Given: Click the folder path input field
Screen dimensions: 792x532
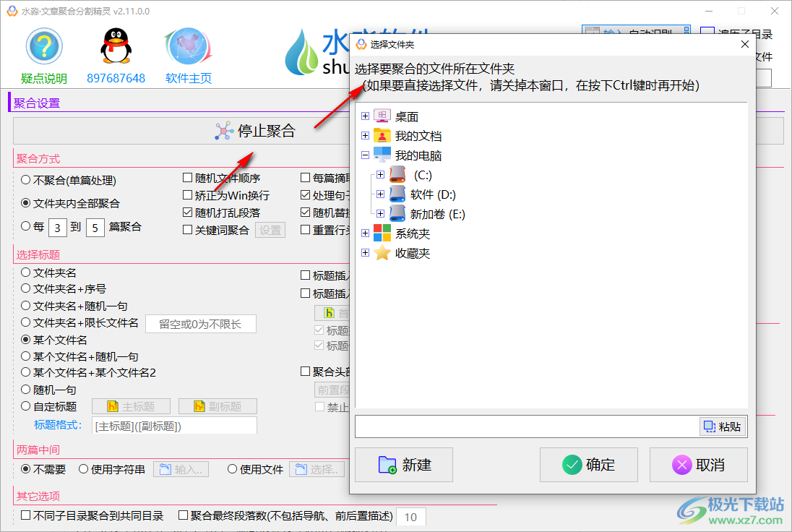Looking at the screenshot, I should [527, 427].
